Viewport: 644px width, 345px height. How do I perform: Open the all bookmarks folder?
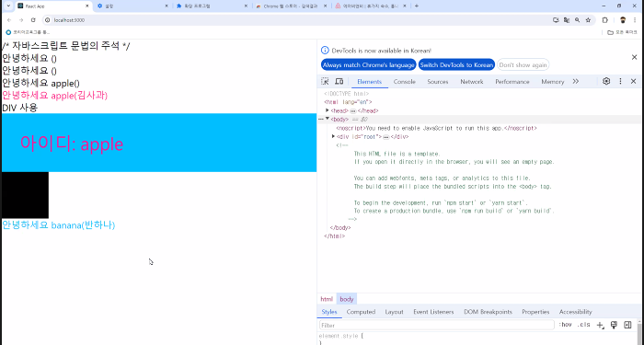click(622, 32)
